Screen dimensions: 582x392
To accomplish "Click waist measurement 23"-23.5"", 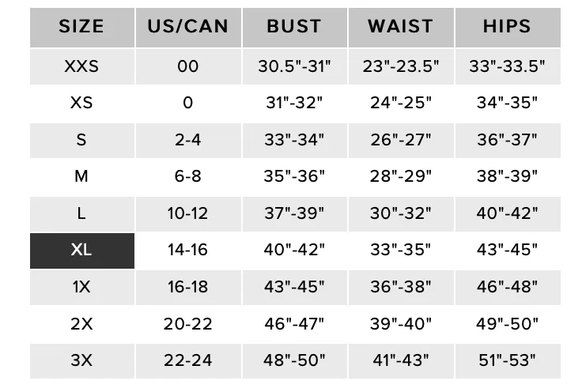I will point(401,66).
